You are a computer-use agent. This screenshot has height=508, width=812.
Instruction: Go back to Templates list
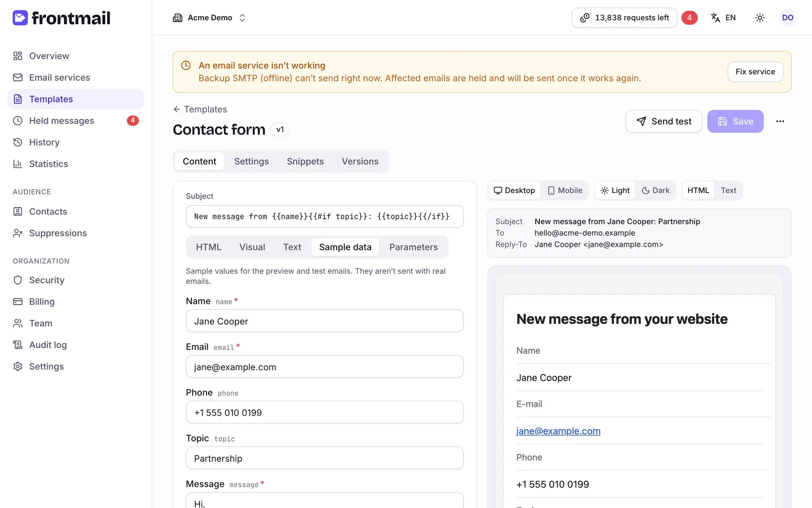[x=200, y=109]
